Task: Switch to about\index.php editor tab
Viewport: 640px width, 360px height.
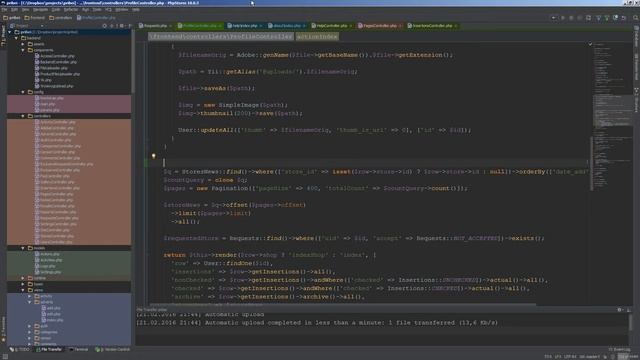Action: [287, 26]
